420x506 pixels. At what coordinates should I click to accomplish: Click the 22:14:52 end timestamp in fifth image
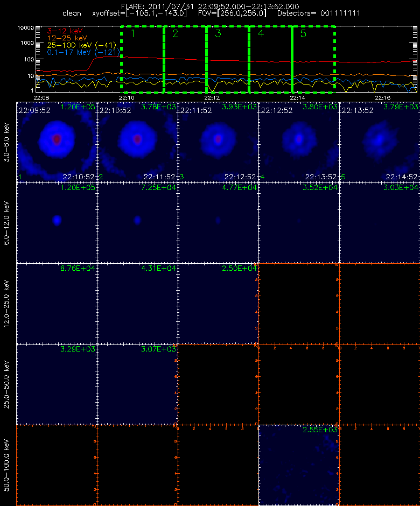click(402, 177)
